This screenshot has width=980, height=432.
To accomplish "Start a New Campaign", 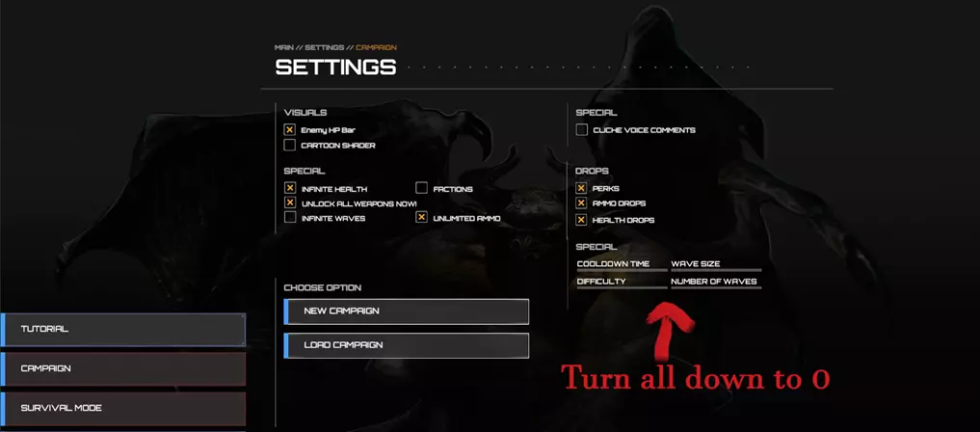I will [407, 311].
